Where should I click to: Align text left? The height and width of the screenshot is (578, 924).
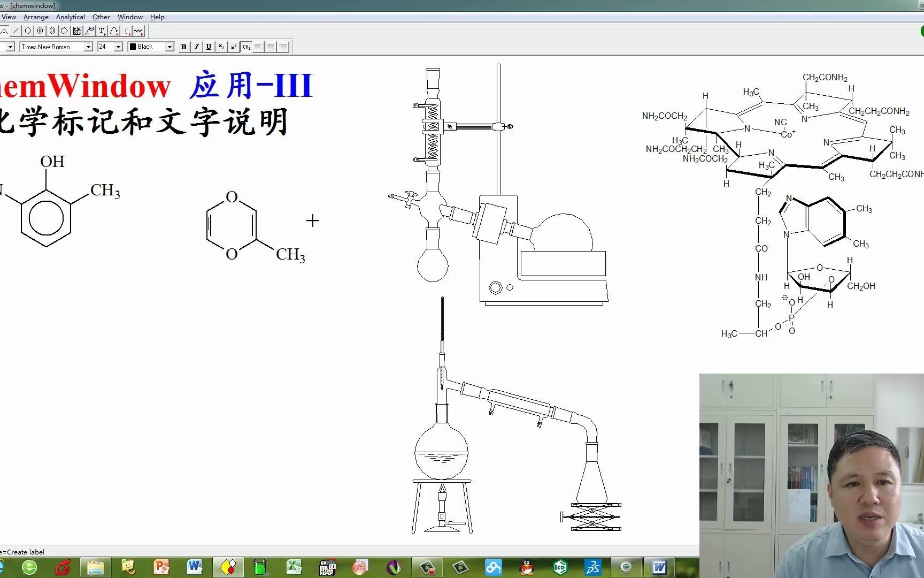click(x=258, y=47)
